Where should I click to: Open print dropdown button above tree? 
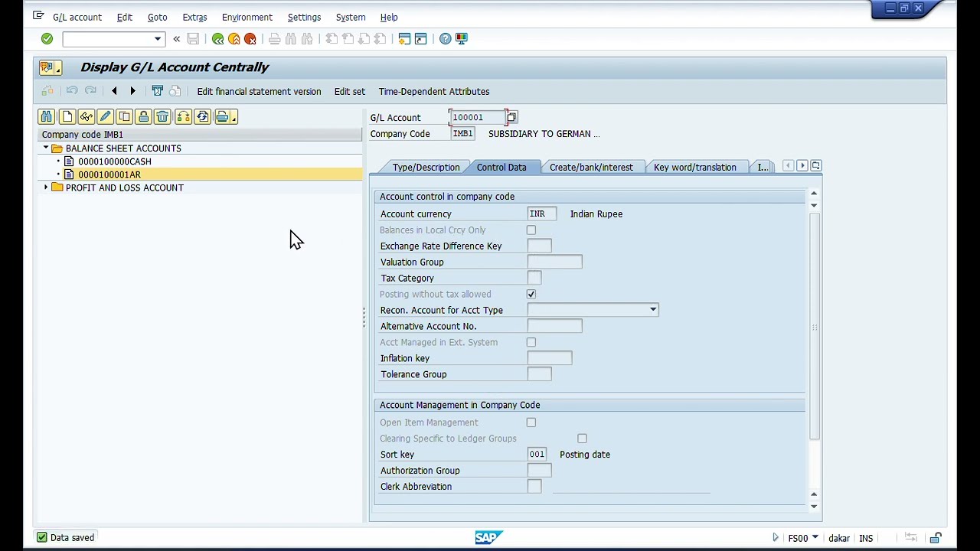[226, 117]
